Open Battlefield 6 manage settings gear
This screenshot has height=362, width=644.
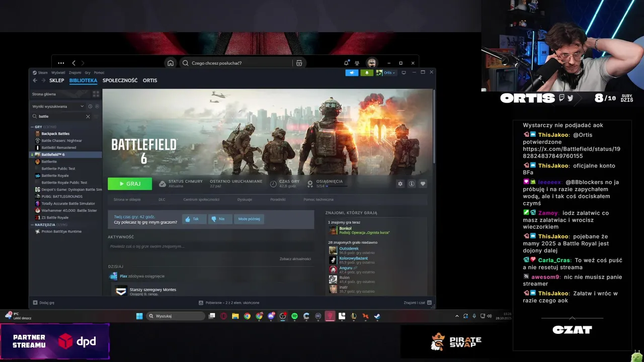tap(400, 184)
